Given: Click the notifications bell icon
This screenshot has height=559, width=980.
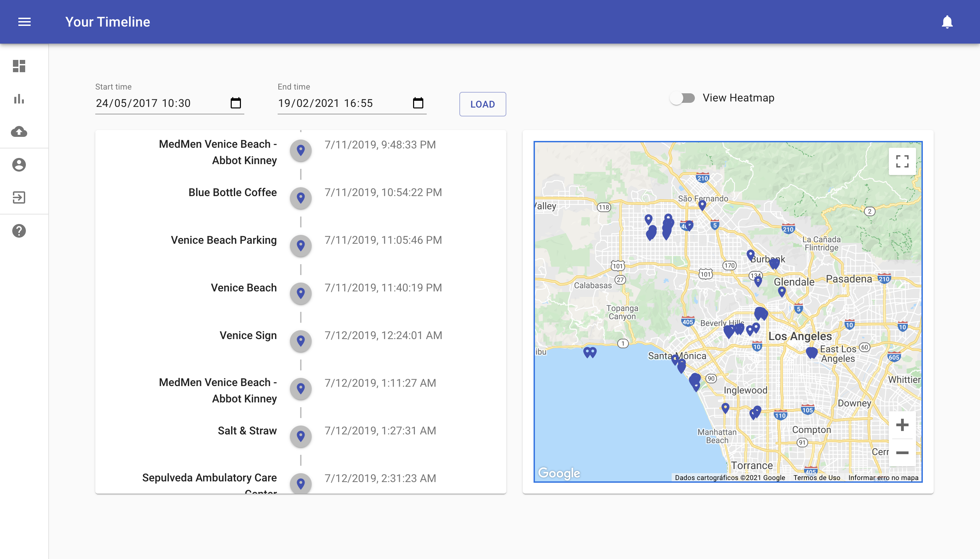Looking at the screenshot, I should pos(947,22).
